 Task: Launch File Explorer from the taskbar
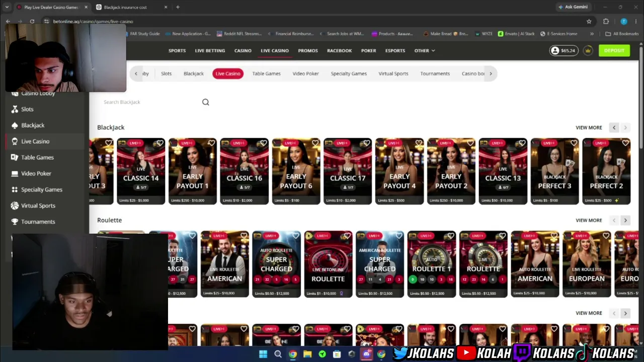tap(307, 354)
